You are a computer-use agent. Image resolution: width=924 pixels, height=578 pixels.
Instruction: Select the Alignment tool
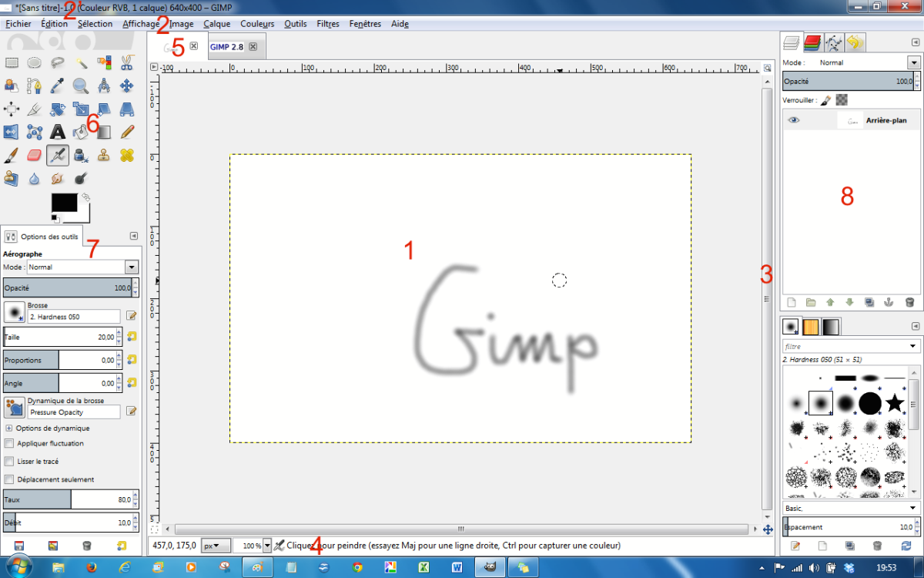coord(12,109)
